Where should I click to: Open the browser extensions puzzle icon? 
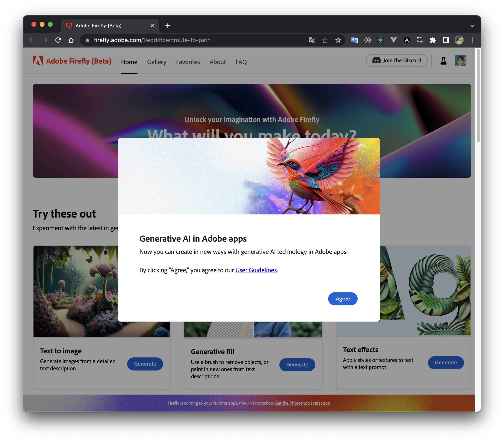tap(433, 40)
